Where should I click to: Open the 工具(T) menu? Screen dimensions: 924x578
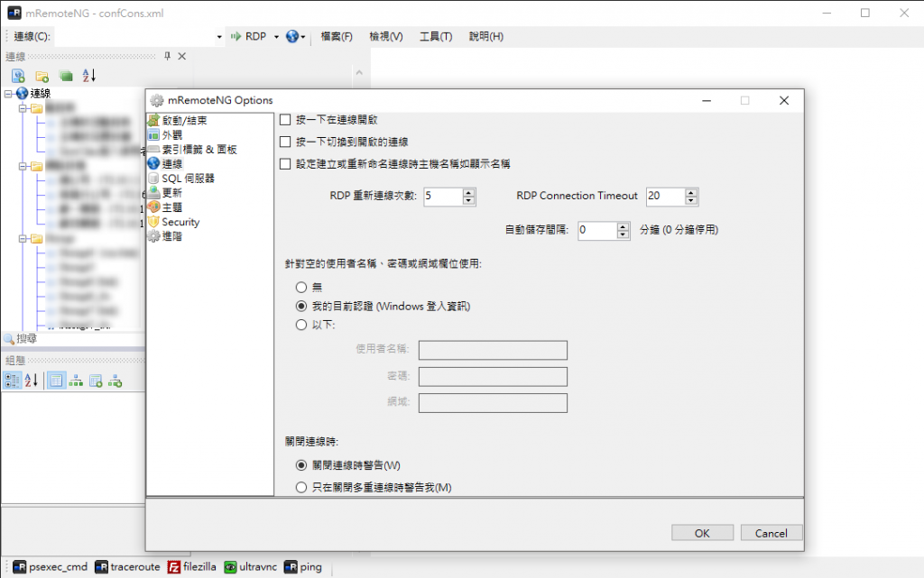(436, 36)
